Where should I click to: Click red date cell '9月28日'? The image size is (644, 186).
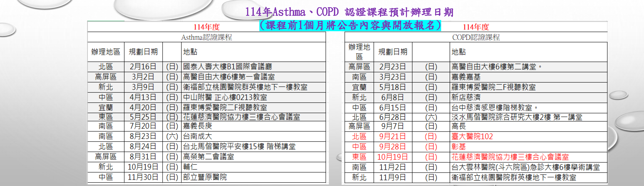coord(392,147)
